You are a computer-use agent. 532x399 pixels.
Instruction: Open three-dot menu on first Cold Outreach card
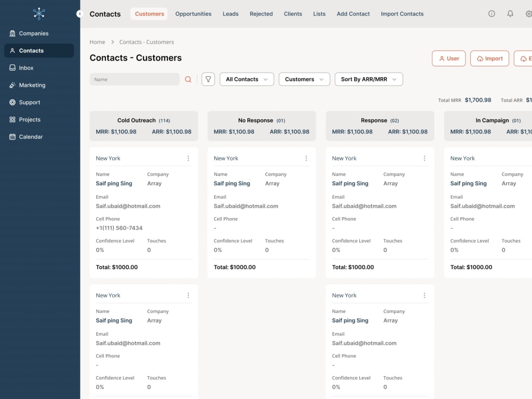pos(188,159)
